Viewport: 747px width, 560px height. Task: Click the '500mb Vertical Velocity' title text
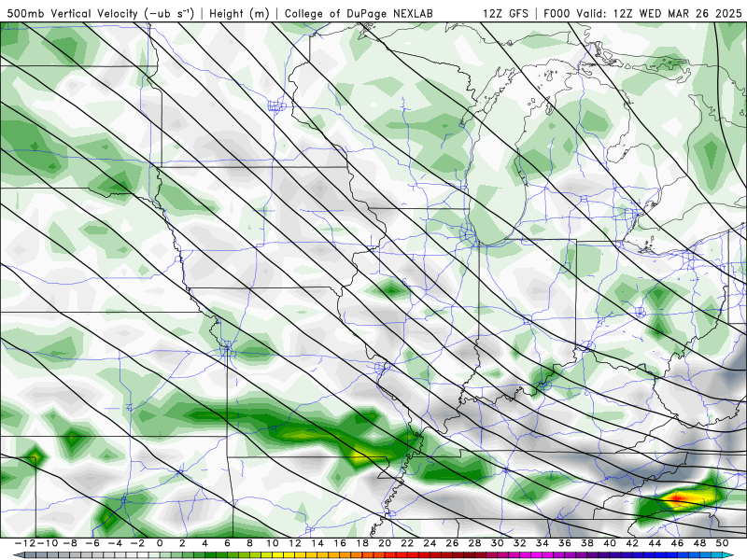[73, 14]
